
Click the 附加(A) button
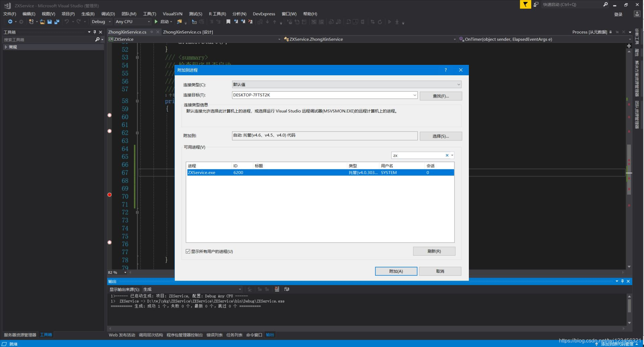point(396,271)
